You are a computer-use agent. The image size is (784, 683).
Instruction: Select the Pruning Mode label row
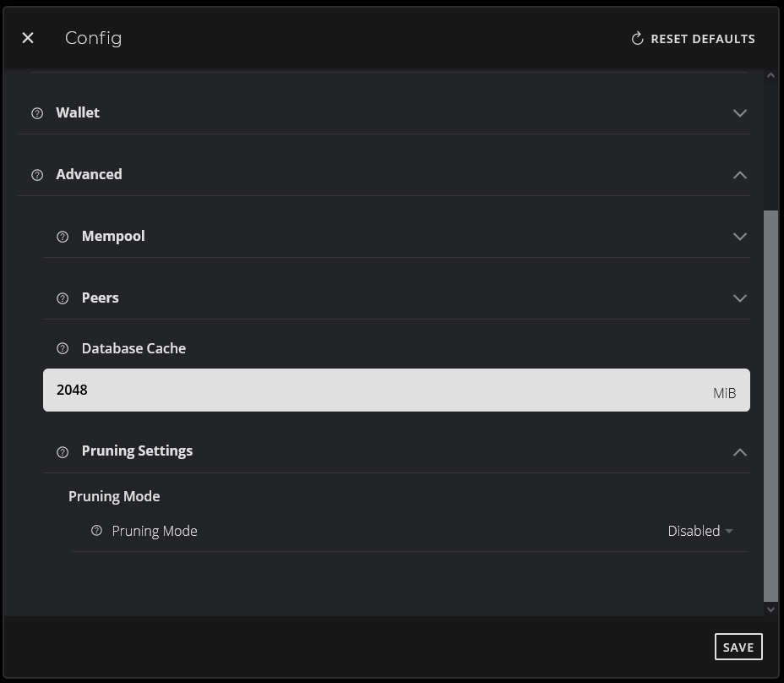(x=155, y=531)
